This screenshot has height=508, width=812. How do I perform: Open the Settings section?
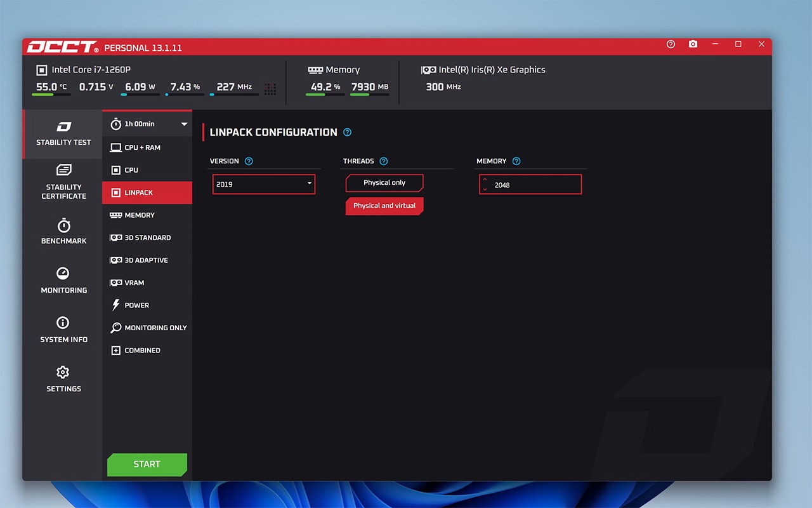click(63, 379)
